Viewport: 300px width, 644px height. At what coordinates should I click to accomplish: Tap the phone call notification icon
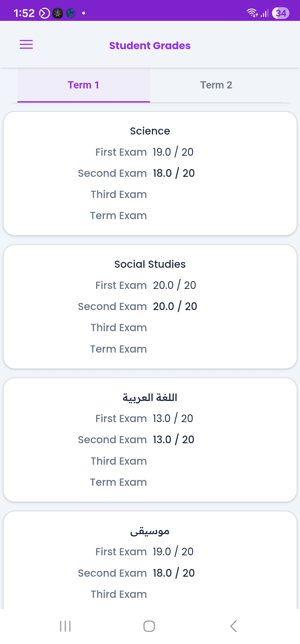coord(71,13)
